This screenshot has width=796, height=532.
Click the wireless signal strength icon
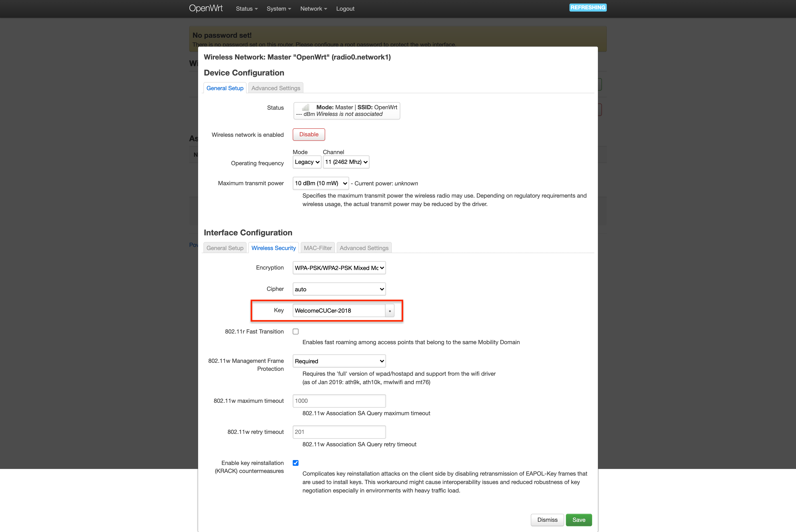pos(305,107)
